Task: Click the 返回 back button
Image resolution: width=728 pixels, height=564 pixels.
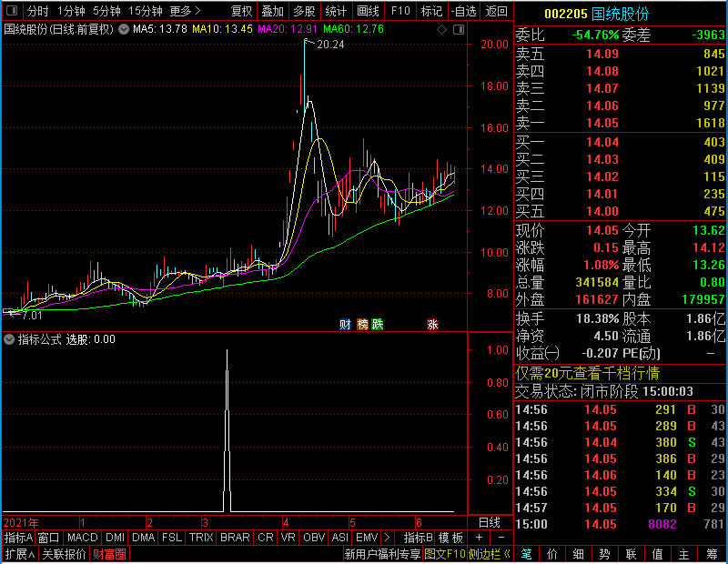Action: [496, 11]
